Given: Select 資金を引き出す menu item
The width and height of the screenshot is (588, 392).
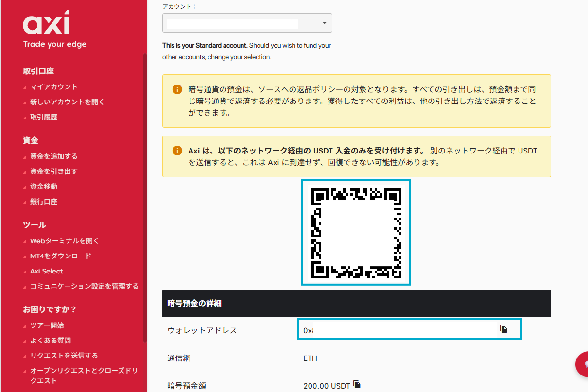Looking at the screenshot, I should tap(53, 171).
